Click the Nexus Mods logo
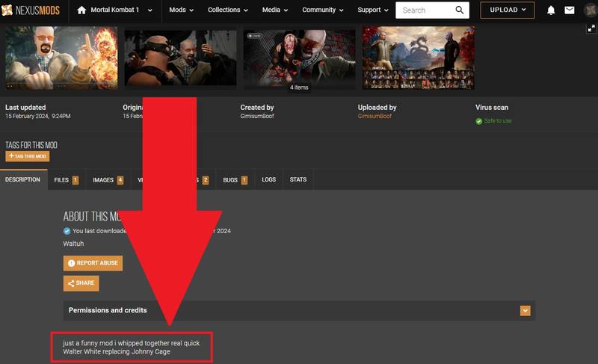598x364 pixels. pyautogui.click(x=31, y=10)
